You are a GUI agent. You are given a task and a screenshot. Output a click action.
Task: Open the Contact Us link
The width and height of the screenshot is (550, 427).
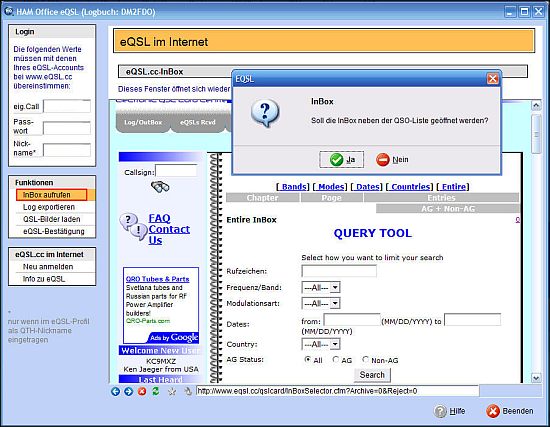click(169, 234)
